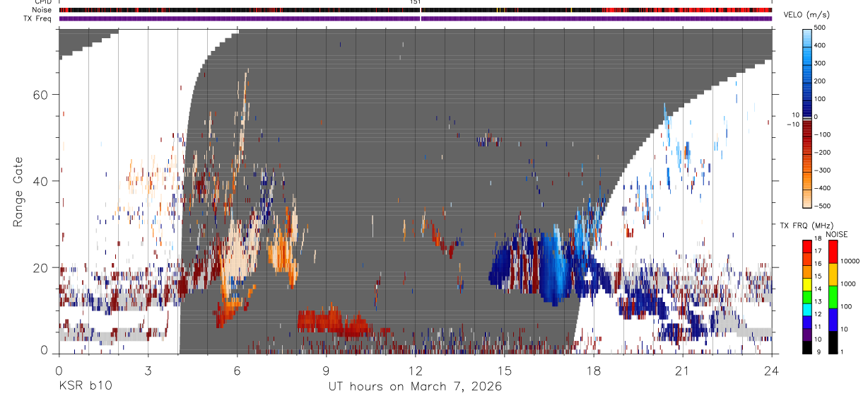Screen dimensions: 868x401
Task: Click the 'TX Freq' row label
Action: [x=39, y=18]
